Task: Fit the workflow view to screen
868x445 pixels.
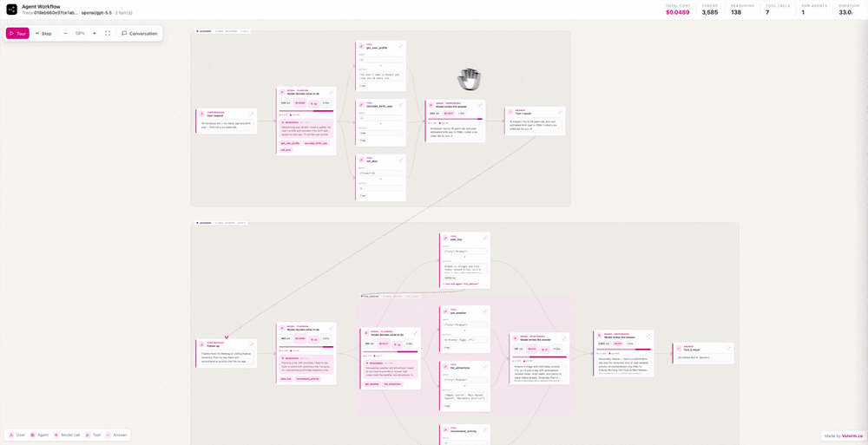Action: coord(108,33)
